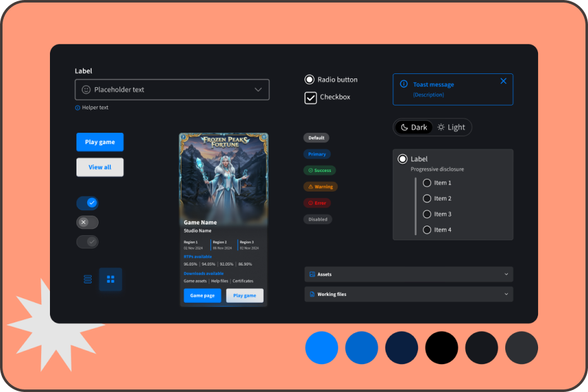Switch to the list view icon
The height and width of the screenshot is (392, 588).
87,279
